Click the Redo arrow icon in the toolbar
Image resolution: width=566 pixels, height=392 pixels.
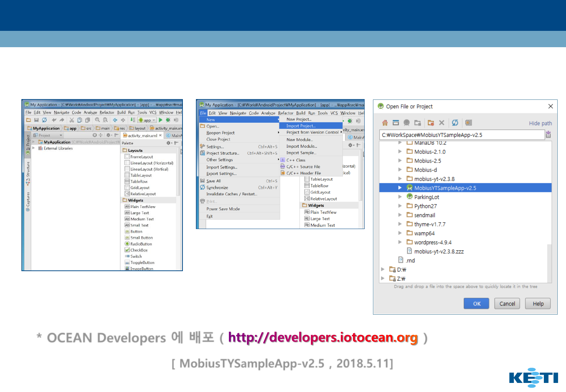pyautogui.click(x=62, y=120)
